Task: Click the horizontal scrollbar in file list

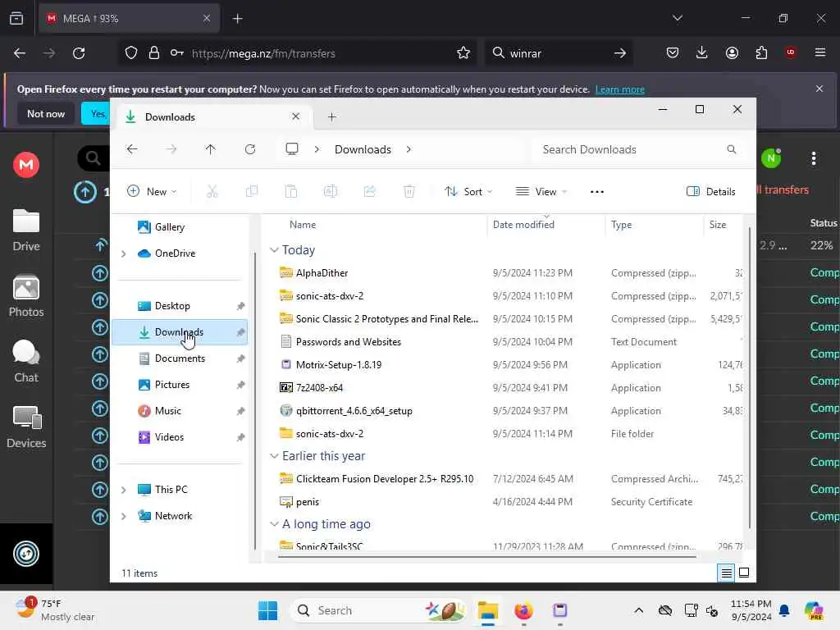Action: pyautogui.click(x=487, y=557)
